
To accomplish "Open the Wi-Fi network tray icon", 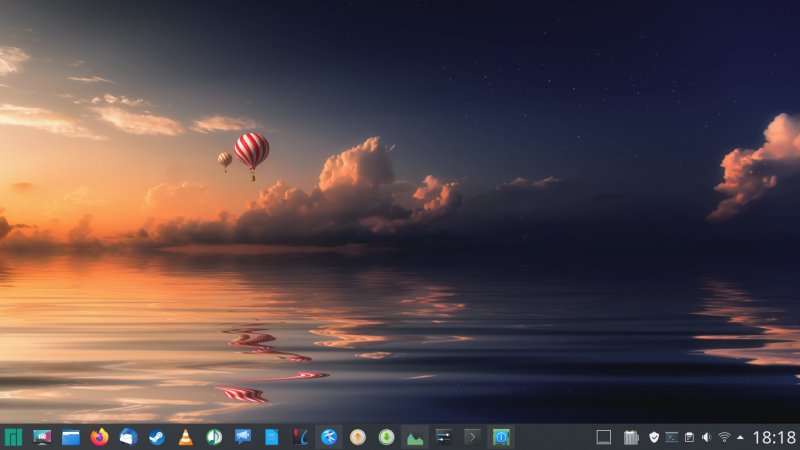I will (724, 437).
